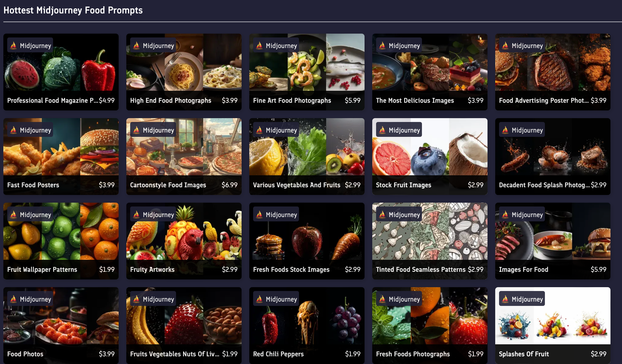The height and width of the screenshot is (364, 622).
Task: Open the Fruit Wallpaper Patterns listing
Action: coord(61,241)
